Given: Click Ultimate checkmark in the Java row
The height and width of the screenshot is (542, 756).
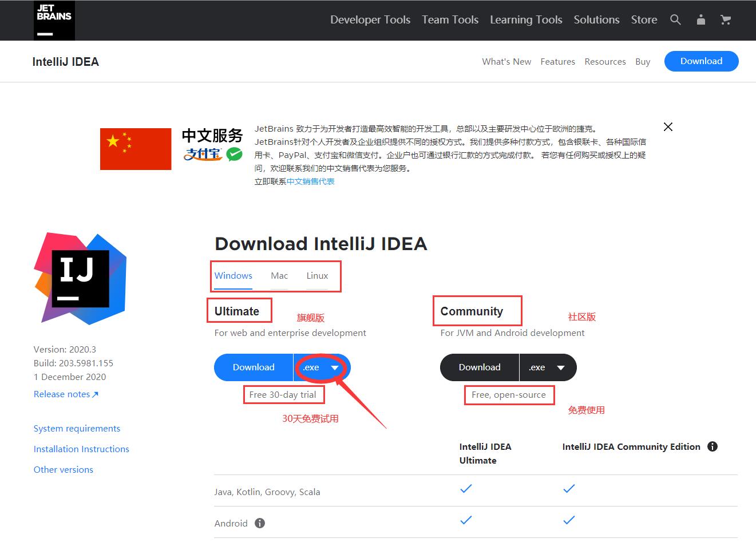Looking at the screenshot, I should (x=466, y=489).
